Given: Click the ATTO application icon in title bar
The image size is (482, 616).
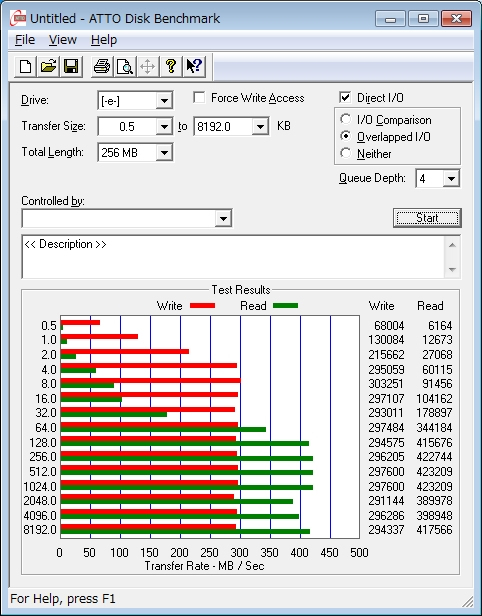Looking at the screenshot, I should pos(18,18).
